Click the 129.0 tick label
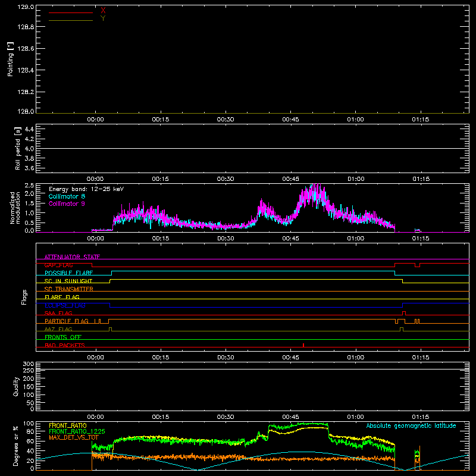476x476 pixels. (x=26, y=7)
